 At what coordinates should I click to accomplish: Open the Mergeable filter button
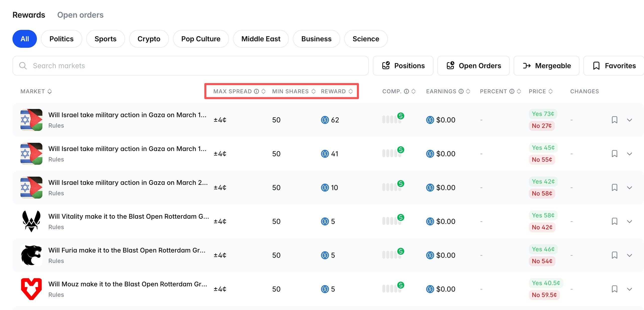[546, 66]
